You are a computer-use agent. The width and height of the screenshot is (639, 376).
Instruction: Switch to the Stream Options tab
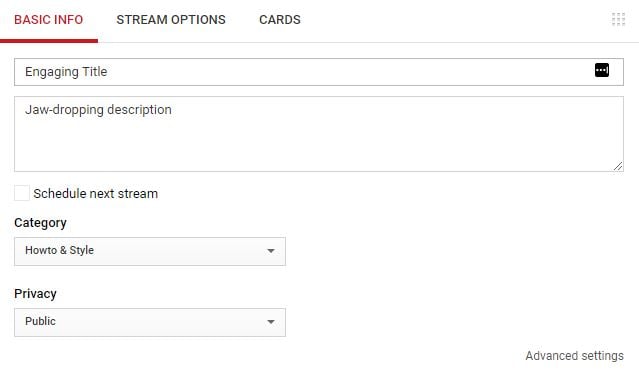(171, 20)
